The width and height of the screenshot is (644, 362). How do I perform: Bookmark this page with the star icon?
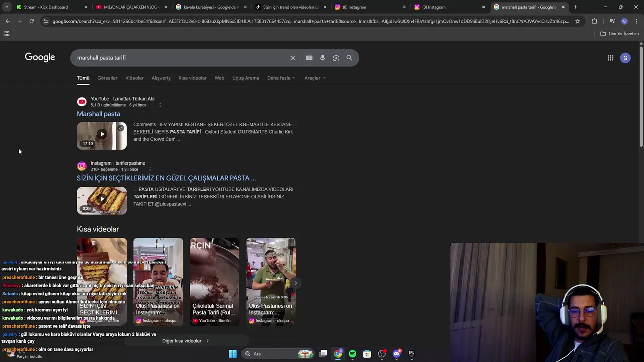[578, 21]
